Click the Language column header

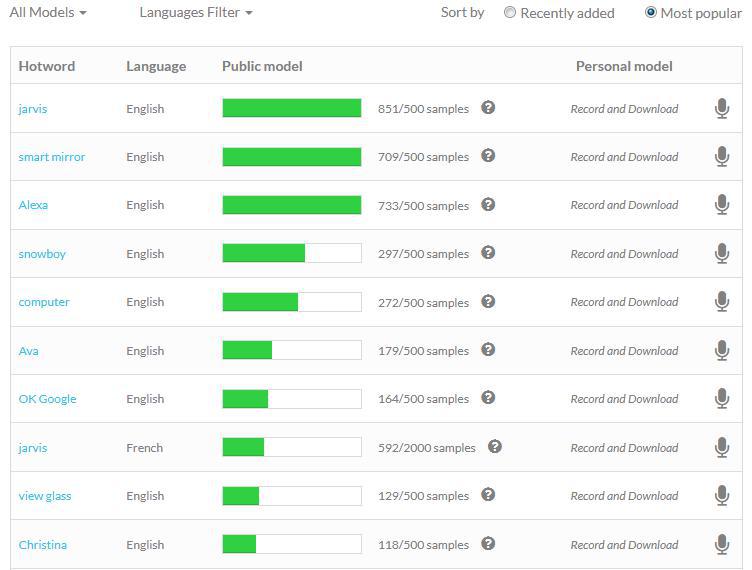tap(156, 66)
